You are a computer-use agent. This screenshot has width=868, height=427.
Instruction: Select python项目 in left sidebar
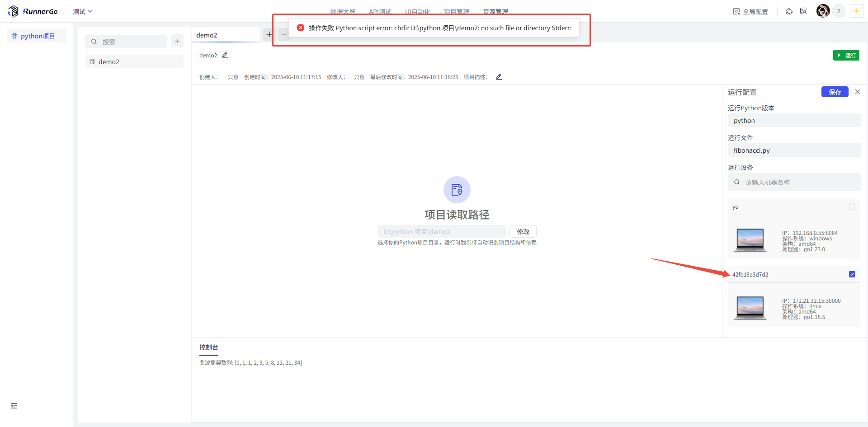click(x=37, y=36)
